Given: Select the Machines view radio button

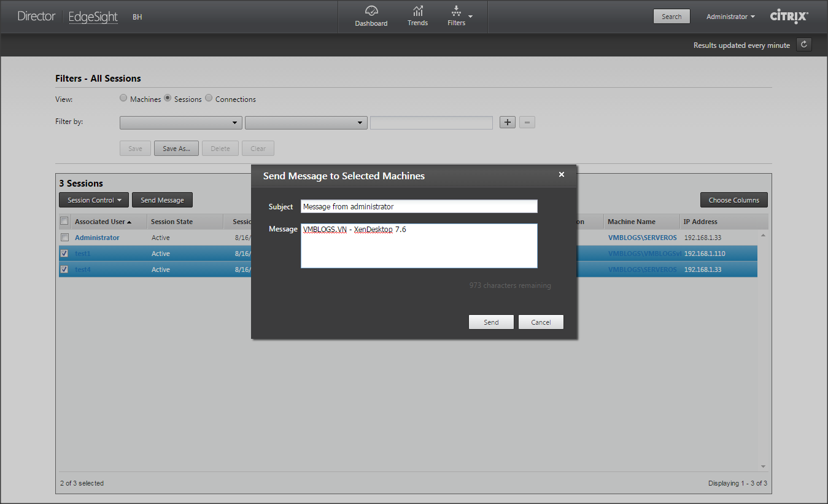Looking at the screenshot, I should point(123,98).
